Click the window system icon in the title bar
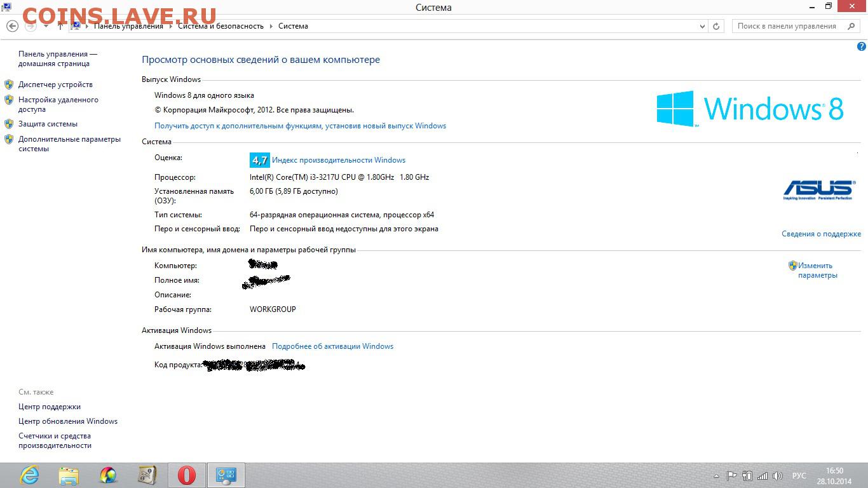This screenshot has height=488, width=868. coord(6,7)
